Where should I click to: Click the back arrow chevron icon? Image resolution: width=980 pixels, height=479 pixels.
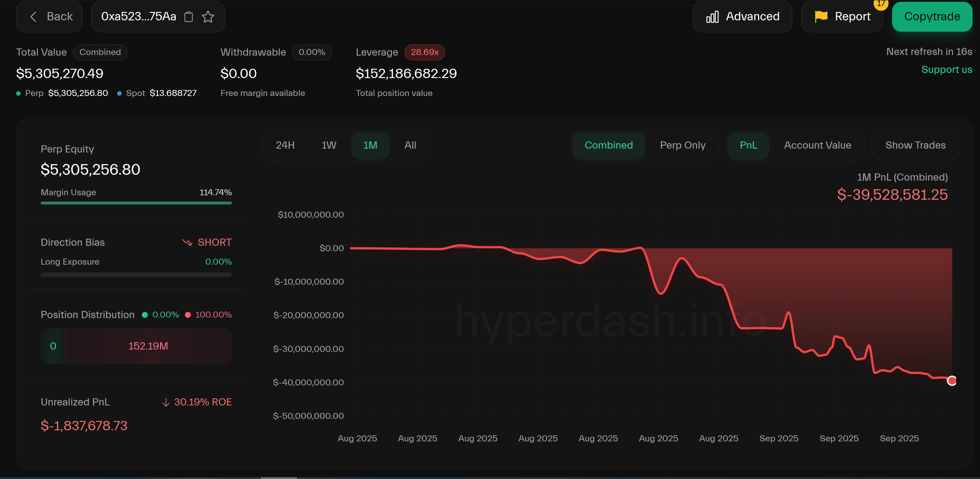[33, 16]
